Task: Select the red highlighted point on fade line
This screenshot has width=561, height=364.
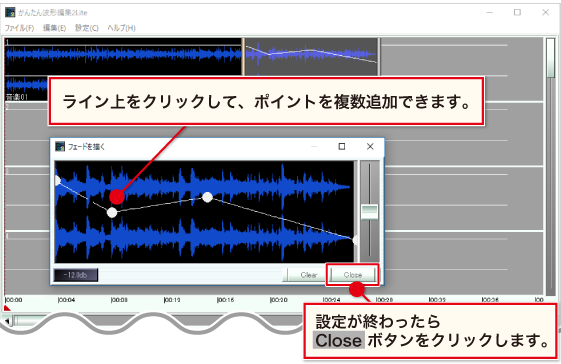Action: click(117, 196)
